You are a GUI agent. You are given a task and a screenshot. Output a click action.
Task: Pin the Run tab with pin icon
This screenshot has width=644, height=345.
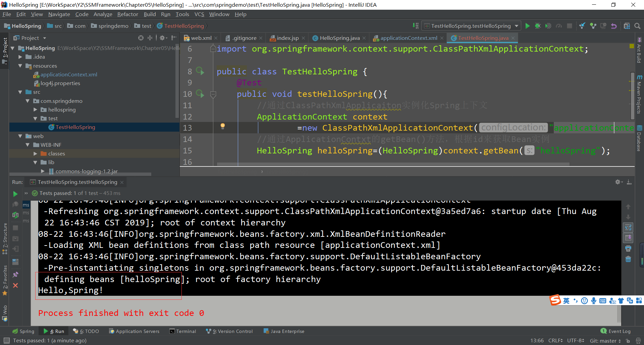coord(15,275)
